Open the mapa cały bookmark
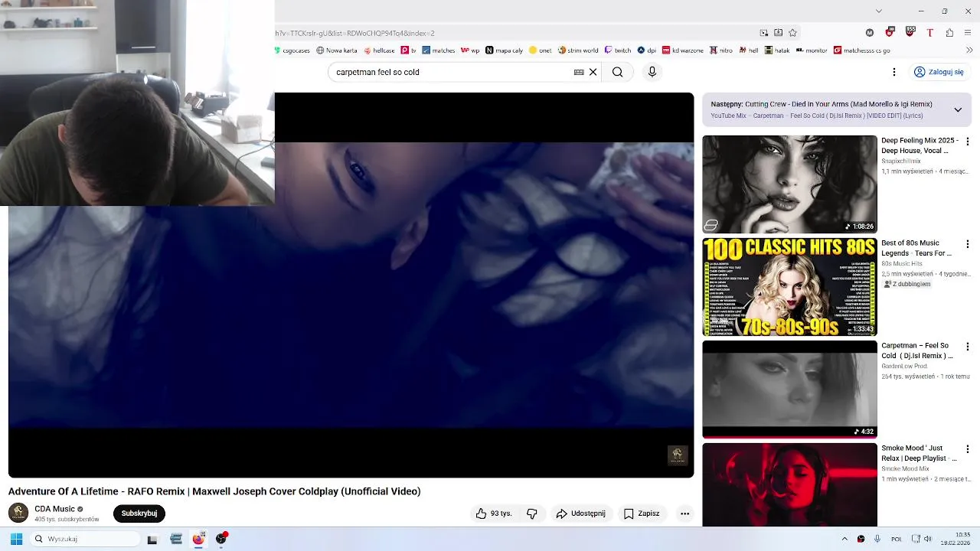Image resolution: width=980 pixels, height=551 pixels. 505,51
